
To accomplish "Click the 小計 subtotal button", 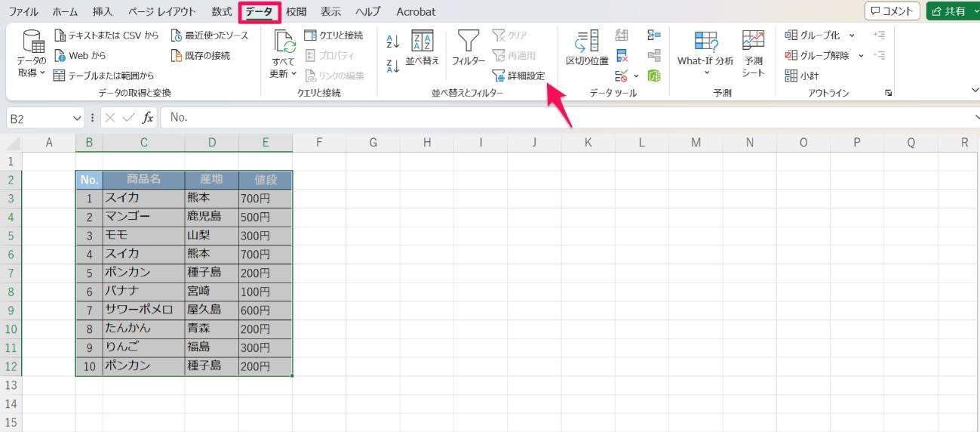I will pos(802,76).
